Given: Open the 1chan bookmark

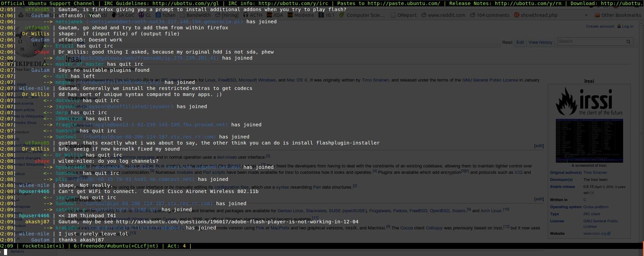Looking at the screenshot, I should tap(166, 15).
